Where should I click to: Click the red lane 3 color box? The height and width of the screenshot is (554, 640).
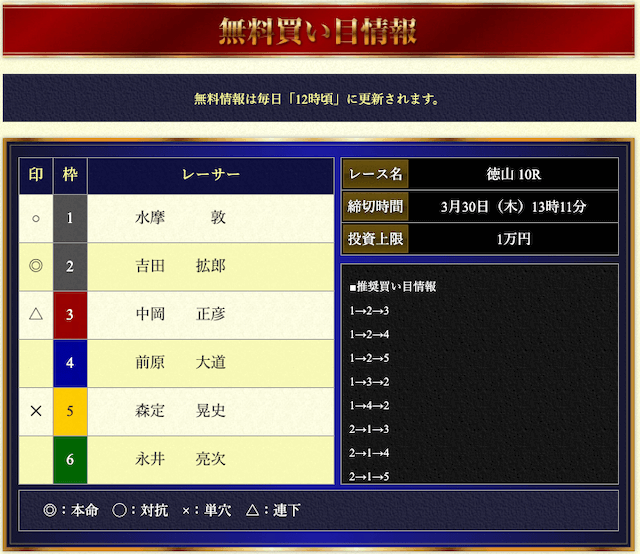click(x=70, y=314)
